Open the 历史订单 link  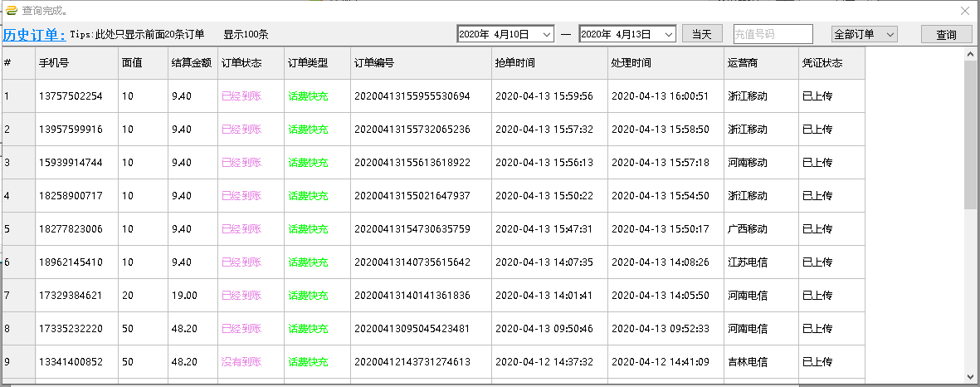[x=33, y=35]
